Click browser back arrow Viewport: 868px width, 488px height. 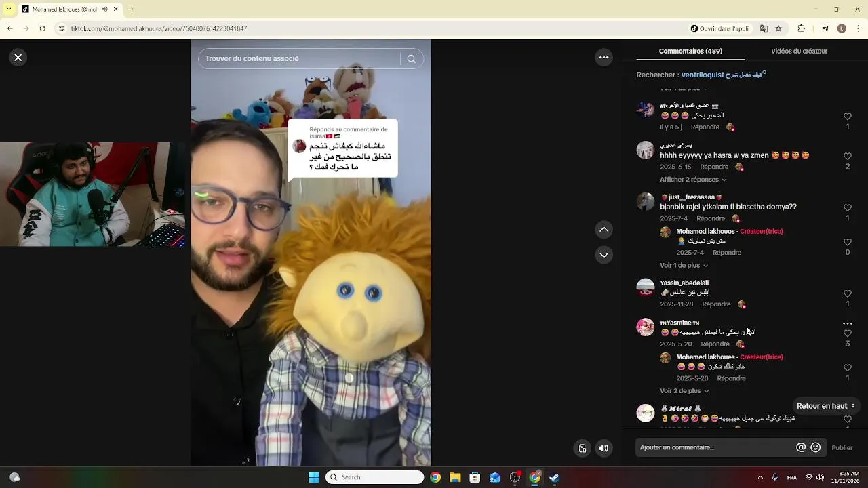pyautogui.click(x=9, y=28)
